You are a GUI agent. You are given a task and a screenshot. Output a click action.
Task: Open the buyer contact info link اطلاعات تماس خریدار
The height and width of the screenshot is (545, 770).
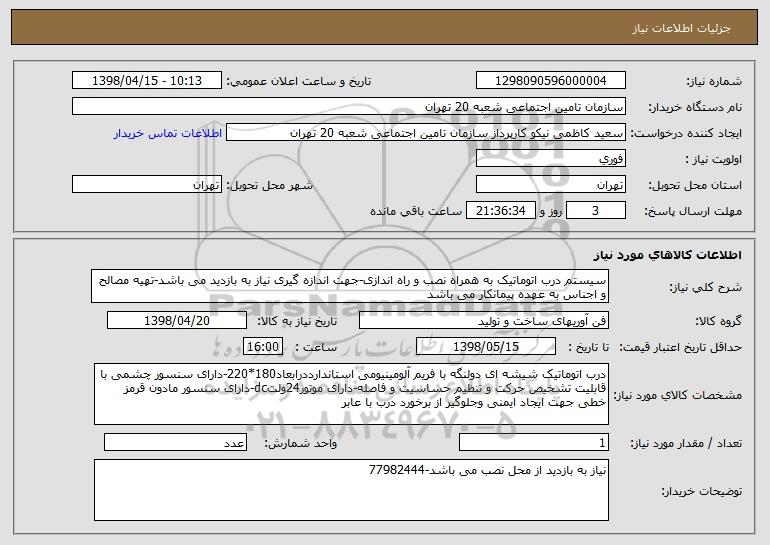(167, 133)
